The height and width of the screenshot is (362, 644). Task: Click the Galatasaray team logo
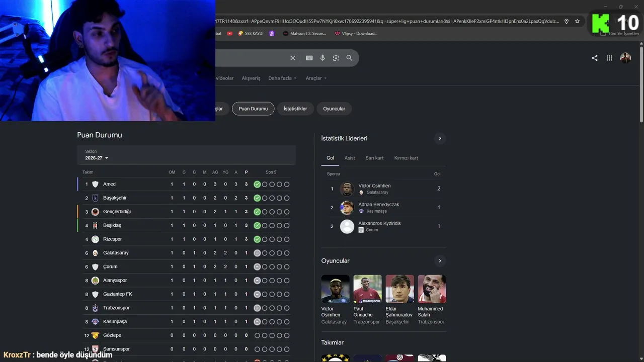click(x=95, y=253)
